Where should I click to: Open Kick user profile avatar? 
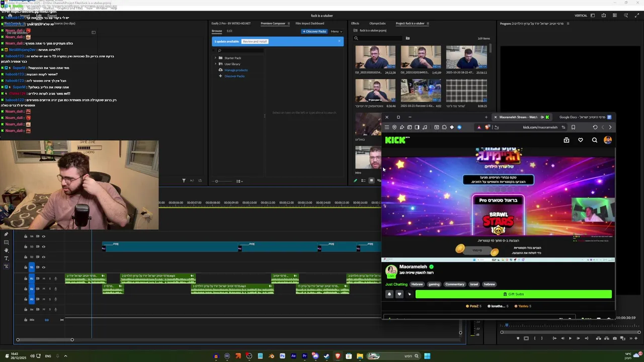click(608, 140)
